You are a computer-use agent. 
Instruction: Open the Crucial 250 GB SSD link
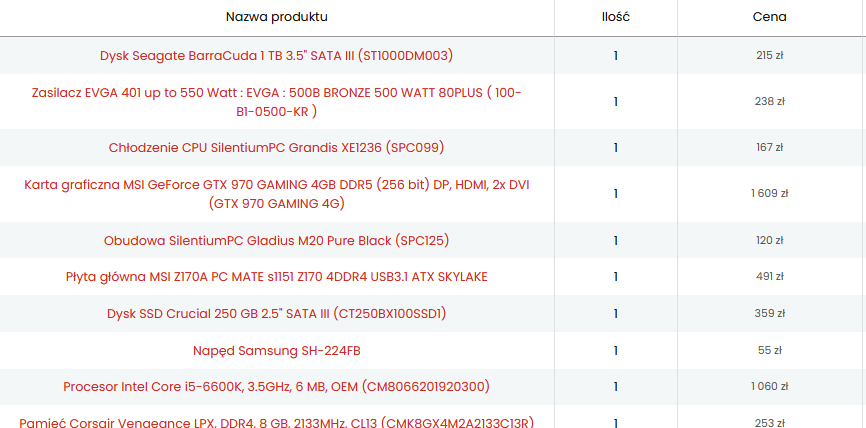click(276, 314)
